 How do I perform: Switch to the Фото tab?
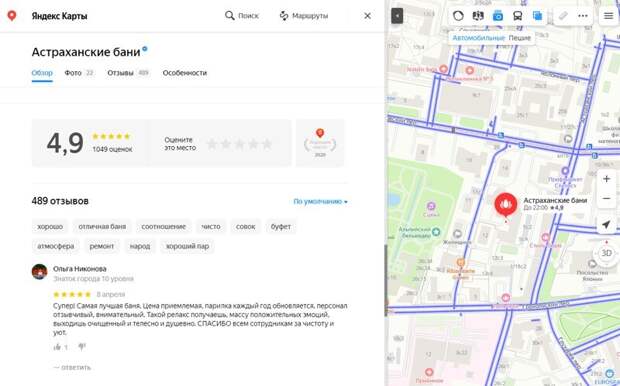coord(79,73)
